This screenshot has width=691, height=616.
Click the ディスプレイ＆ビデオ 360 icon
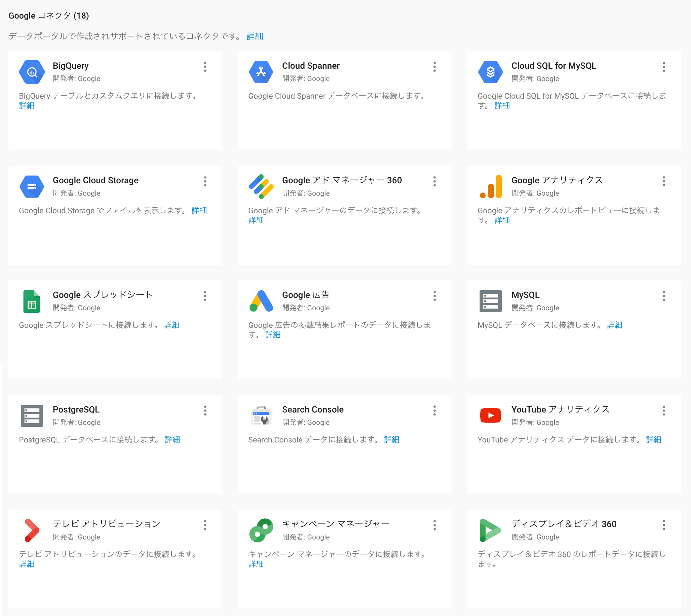click(490, 530)
